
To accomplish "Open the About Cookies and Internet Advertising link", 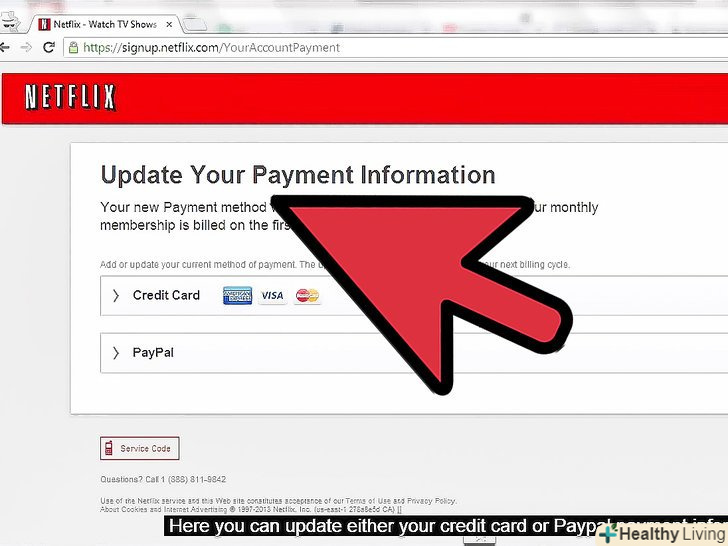I will click(x=163, y=509).
